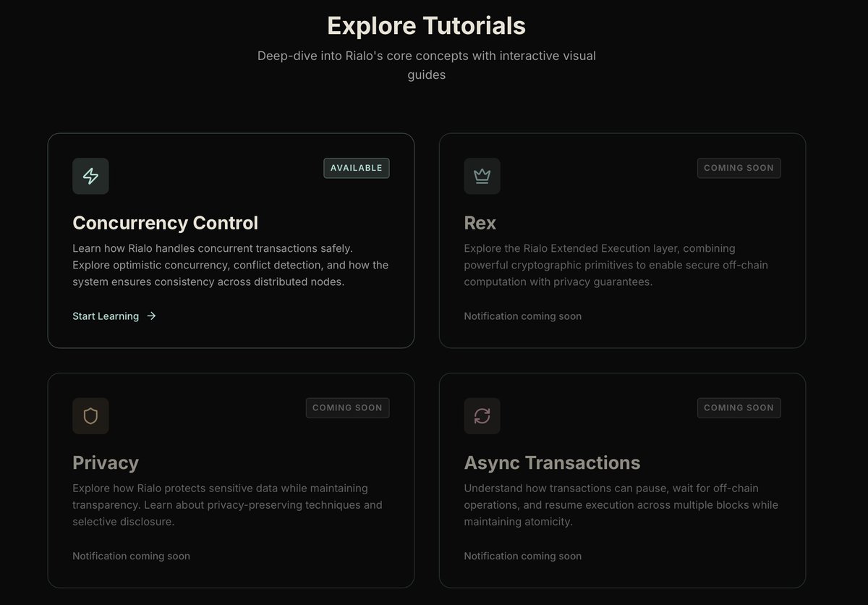868x605 pixels.
Task: Click the Concurrency Control description text
Action: pyautogui.click(x=231, y=265)
